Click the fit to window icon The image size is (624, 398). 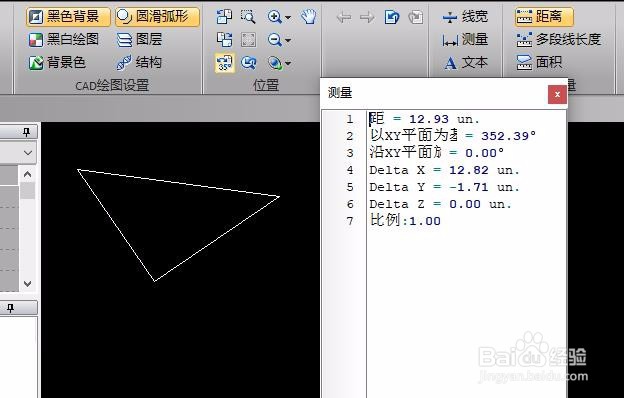pos(248,40)
